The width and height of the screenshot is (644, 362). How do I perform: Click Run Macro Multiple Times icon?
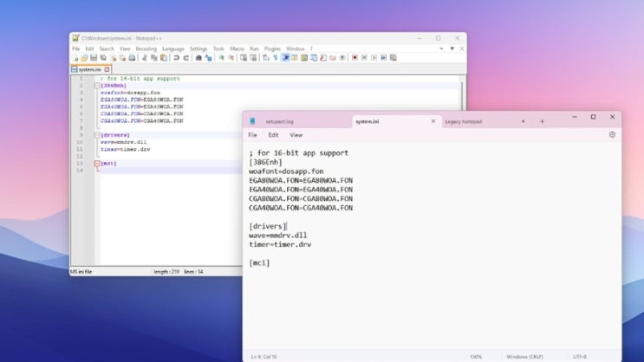[383, 58]
